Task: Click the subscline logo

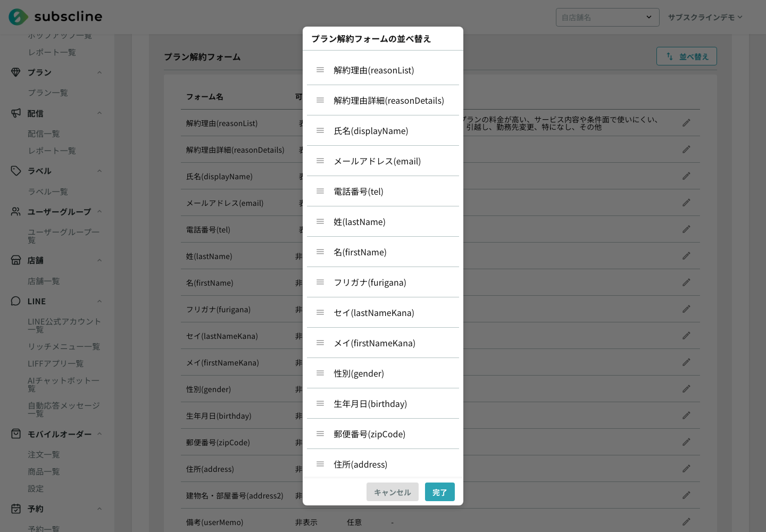Action: click(55, 16)
